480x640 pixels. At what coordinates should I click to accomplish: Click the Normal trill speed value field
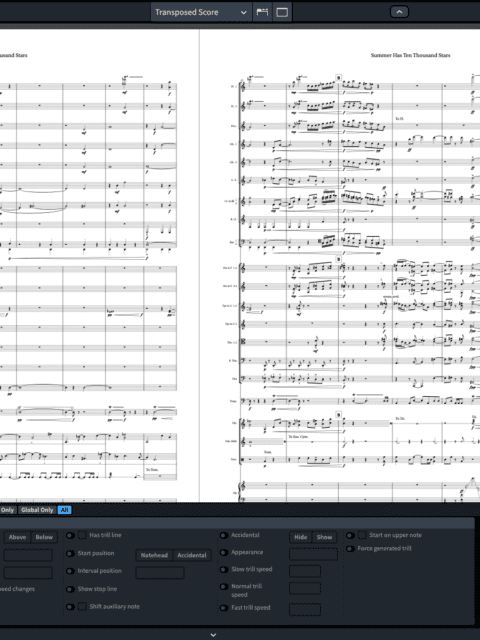click(x=305, y=588)
